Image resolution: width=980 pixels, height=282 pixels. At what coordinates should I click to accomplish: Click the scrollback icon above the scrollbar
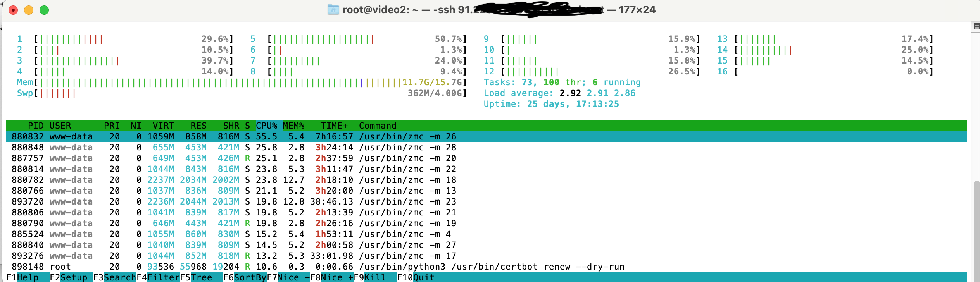976,27
